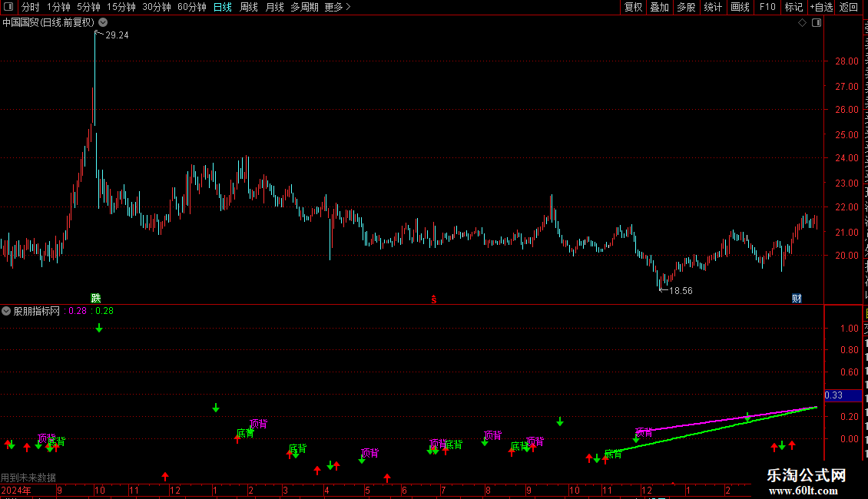This screenshot has width=868, height=499.
Task: Open the 多周期 multi-period view
Action: coord(304,7)
